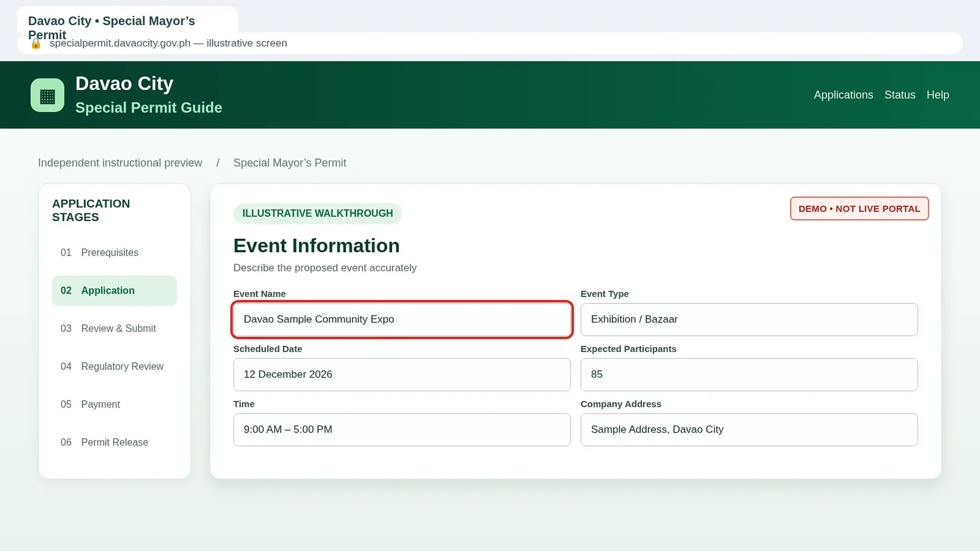This screenshot has height=551, width=980.
Task: Click the address bar URL field
Action: click(490, 43)
